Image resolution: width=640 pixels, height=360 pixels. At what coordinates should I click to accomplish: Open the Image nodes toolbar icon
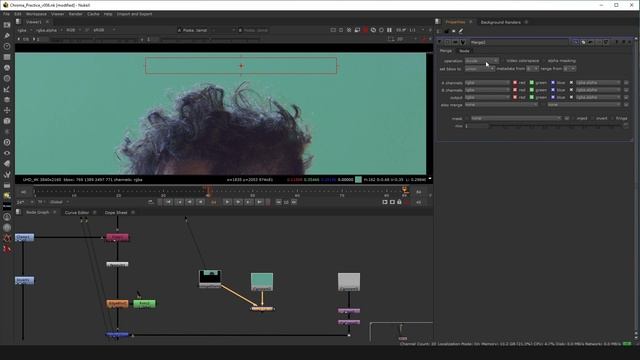tap(7, 25)
